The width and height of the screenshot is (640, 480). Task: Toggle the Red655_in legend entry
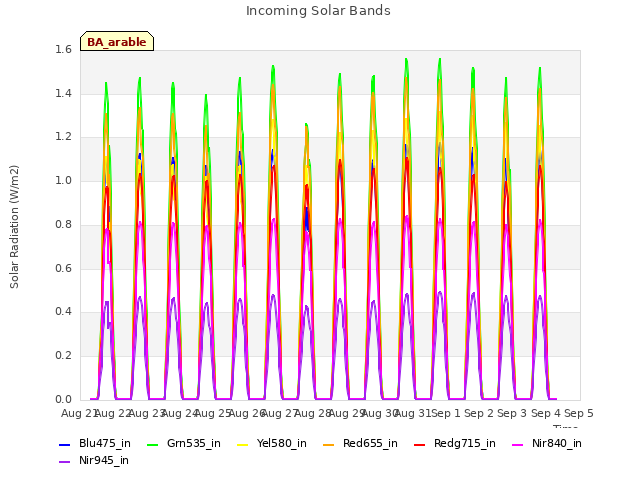coord(360,444)
